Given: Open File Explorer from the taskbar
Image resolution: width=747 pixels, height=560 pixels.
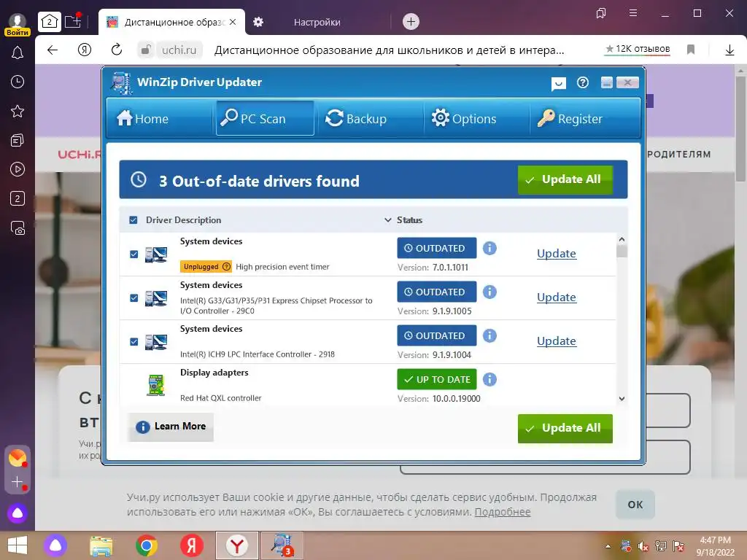Looking at the screenshot, I should 101,545.
